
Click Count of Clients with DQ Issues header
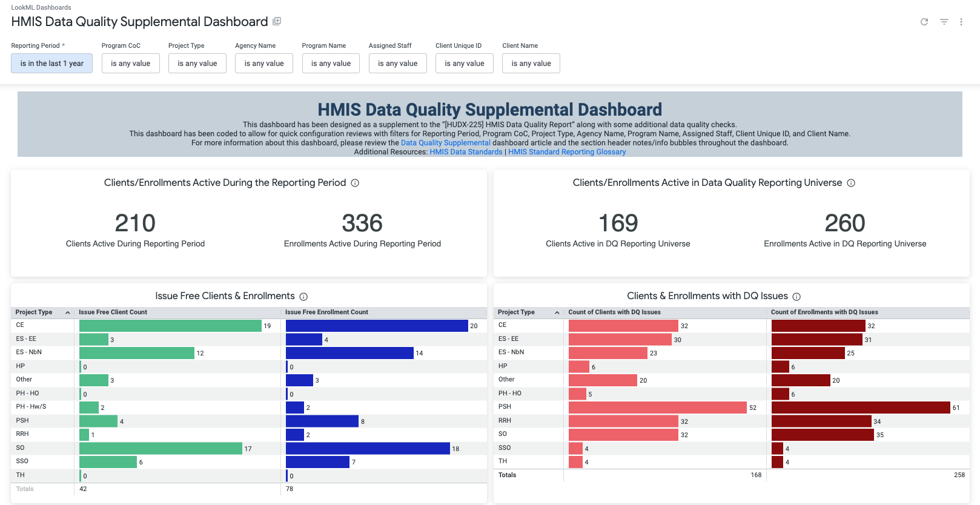coord(614,312)
